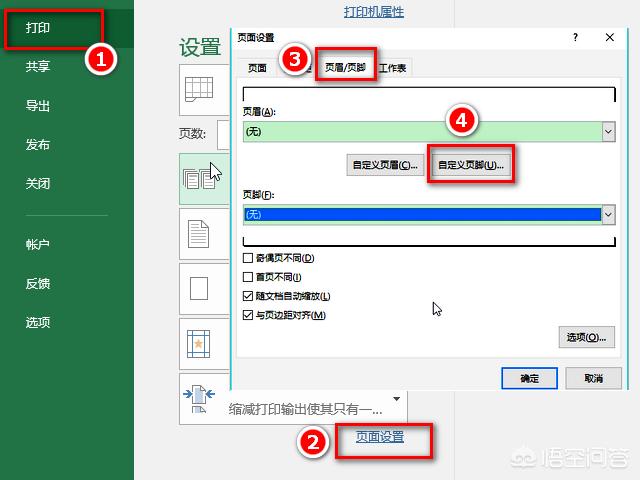Screen dimensions: 640x480
Task: Click Custom Header (自定义页眉) button
Action: pyautogui.click(x=385, y=165)
